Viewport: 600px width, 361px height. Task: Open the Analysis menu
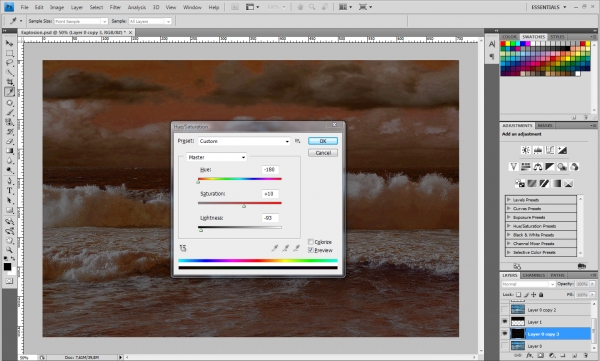coord(137,7)
